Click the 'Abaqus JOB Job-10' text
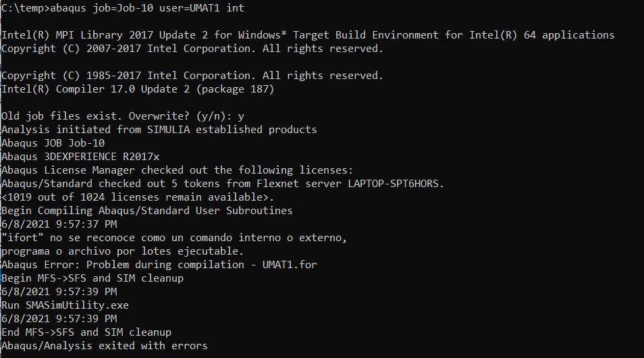The height and width of the screenshot is (358, 644). pyautogui.click(x=53, y=143)
